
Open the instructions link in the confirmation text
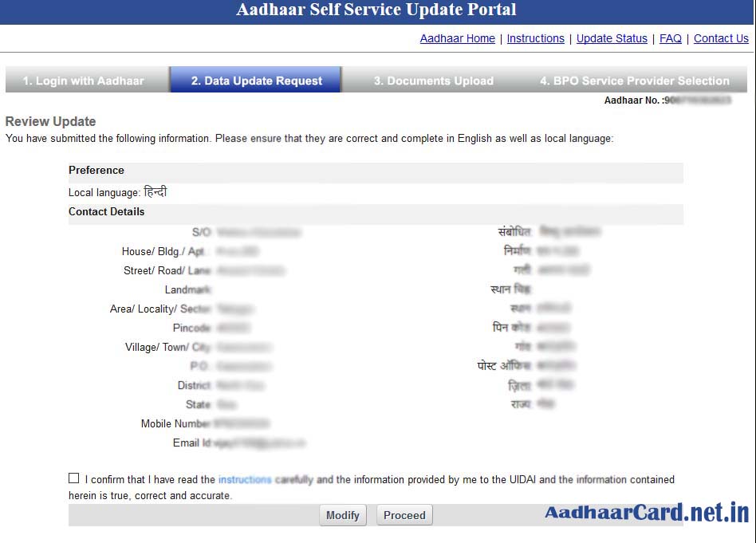pyautogui.click(x=245, y=479)
